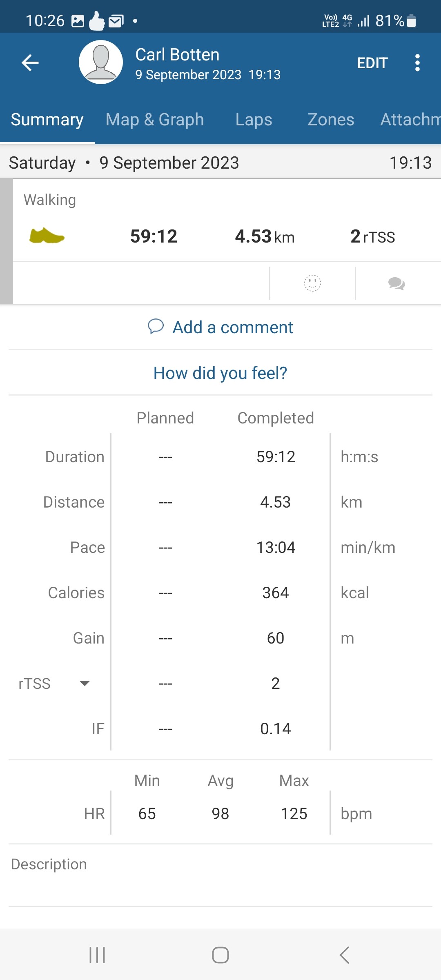This screenshot has height=980, width=441.
Task: Tap Carl Botten's profile avatar
Action: click(x=101, y=62)
